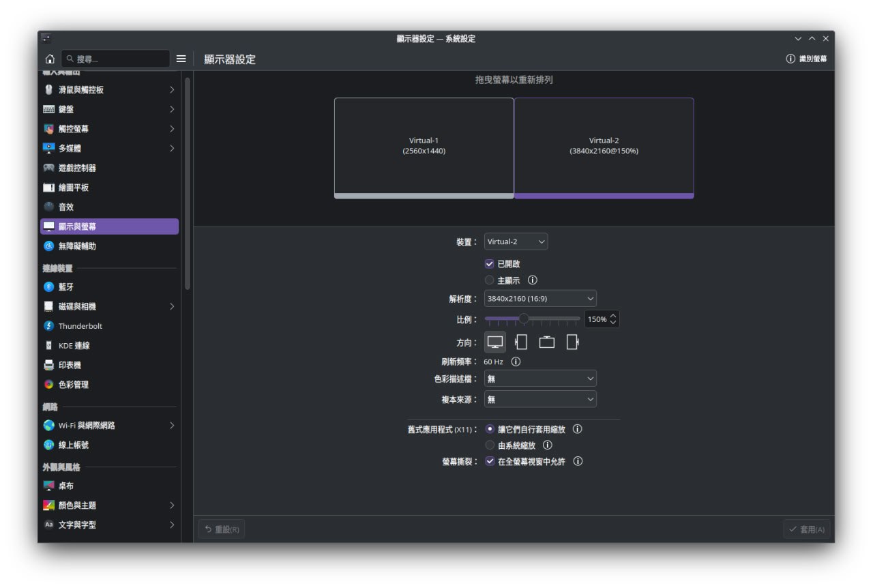Open the 裝置 Virtual-2 dropdown
Viewport: 873px width, 588px height.
tap(516, 242)
